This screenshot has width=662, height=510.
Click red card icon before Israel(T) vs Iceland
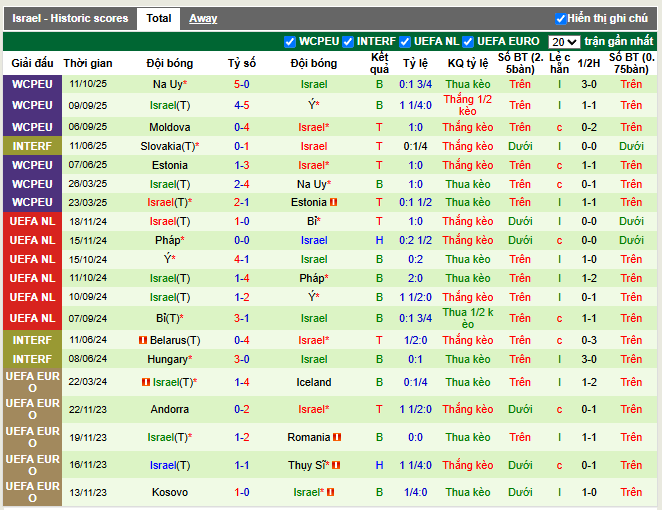(146, 382)
